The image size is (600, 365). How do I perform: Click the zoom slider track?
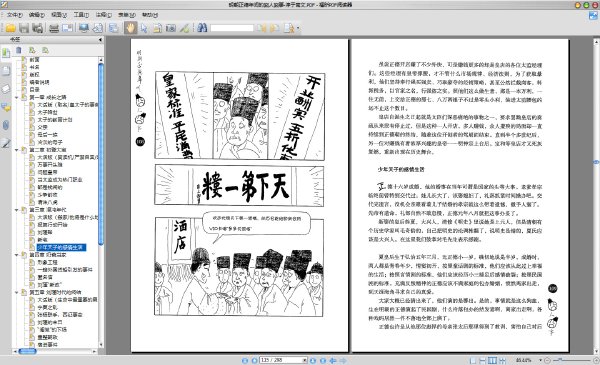[572, 360]
